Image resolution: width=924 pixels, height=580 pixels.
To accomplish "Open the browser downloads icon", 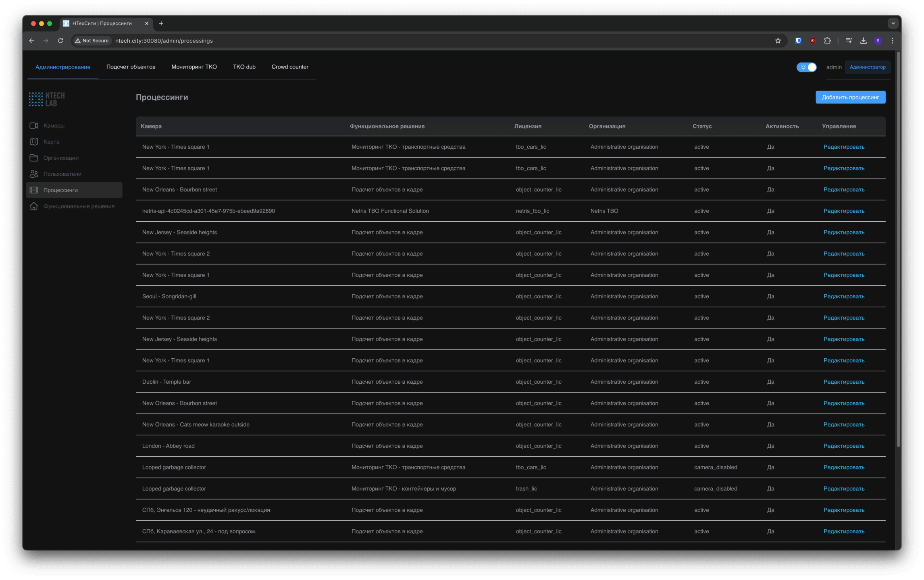I will [x=863, y=41].
